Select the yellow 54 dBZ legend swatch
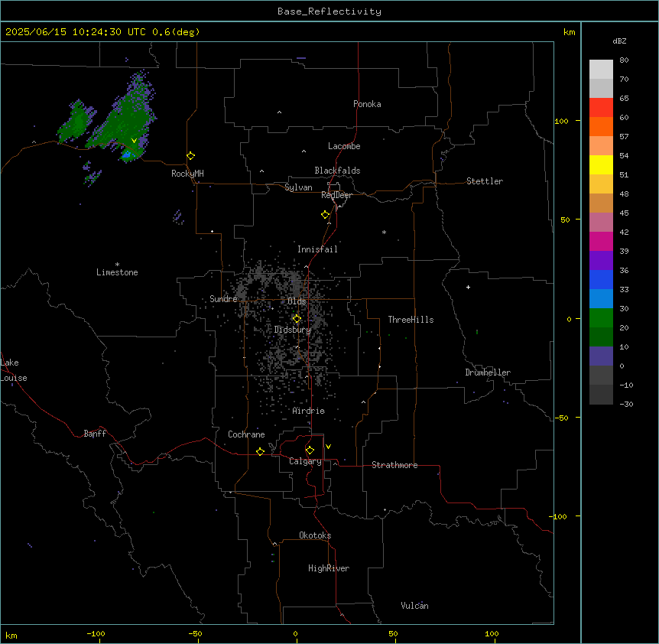Image resolution: width=659 pixels, height=644 pixels. 601,164
